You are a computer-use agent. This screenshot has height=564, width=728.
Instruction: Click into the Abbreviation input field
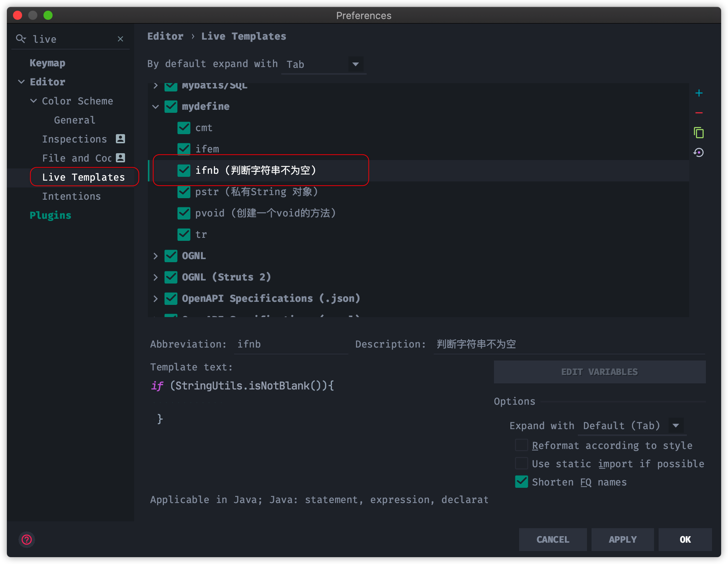(290, 344)
